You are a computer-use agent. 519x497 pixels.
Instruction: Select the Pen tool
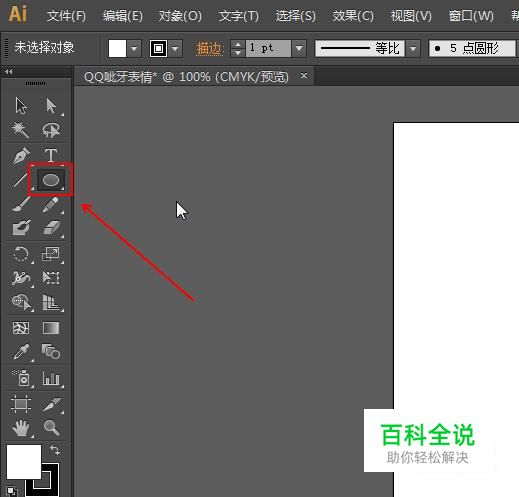(x=21, y=155)
